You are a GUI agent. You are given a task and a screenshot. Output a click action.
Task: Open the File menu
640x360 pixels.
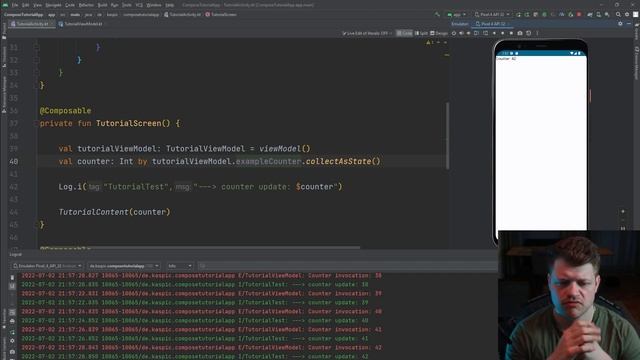pos(15,5)
